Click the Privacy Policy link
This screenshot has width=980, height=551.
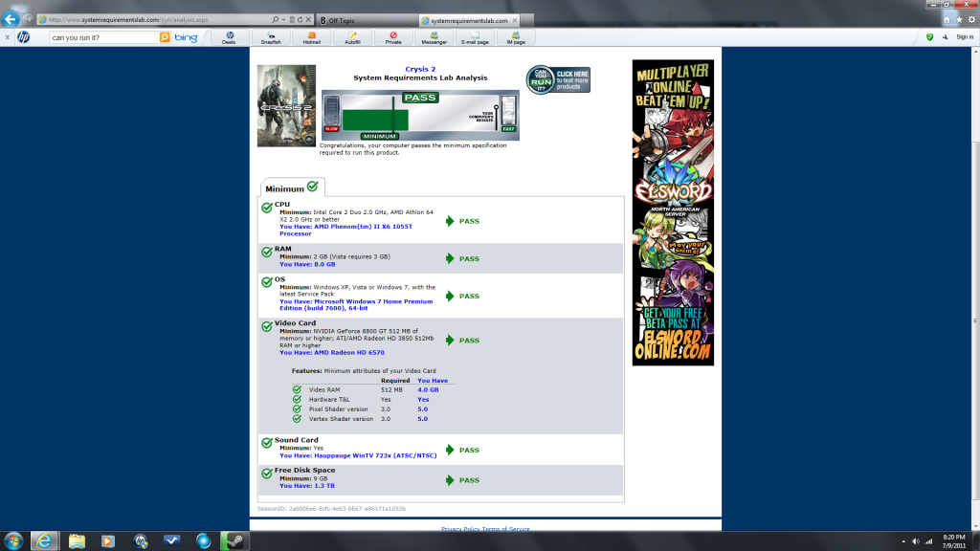tap(460, 529)
